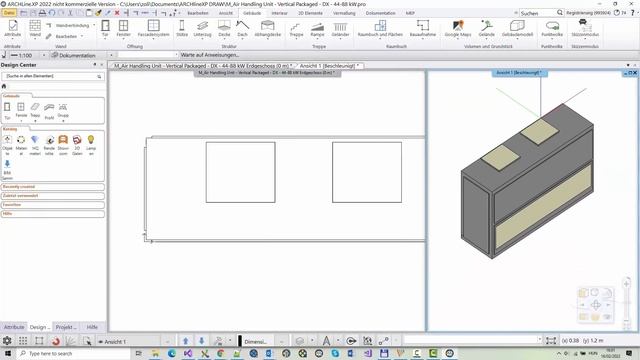Open the Gebäudemodell tool
The image size is (640, 360).
[518, 29]
